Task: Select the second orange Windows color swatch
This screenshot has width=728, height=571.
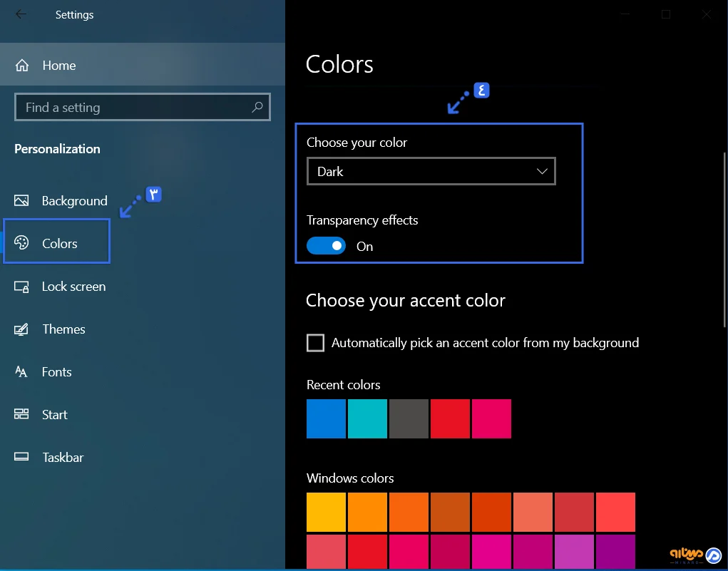Action: click(367, 512)
